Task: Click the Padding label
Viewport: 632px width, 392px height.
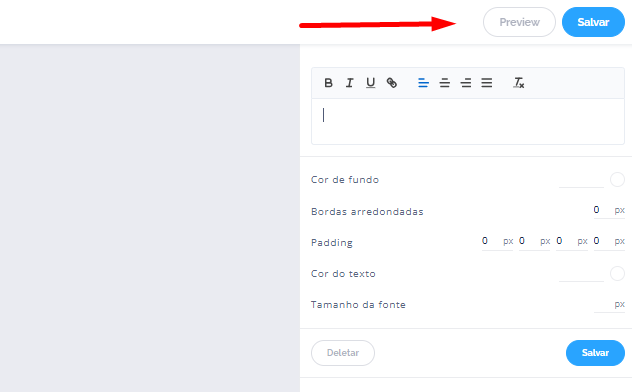Action: pos(332,243)
